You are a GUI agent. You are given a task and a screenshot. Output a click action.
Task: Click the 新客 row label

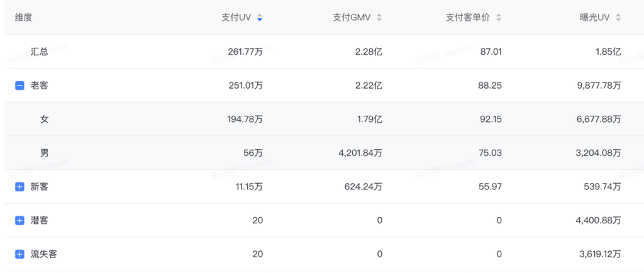pyautogui.click(x=39, y=187)
